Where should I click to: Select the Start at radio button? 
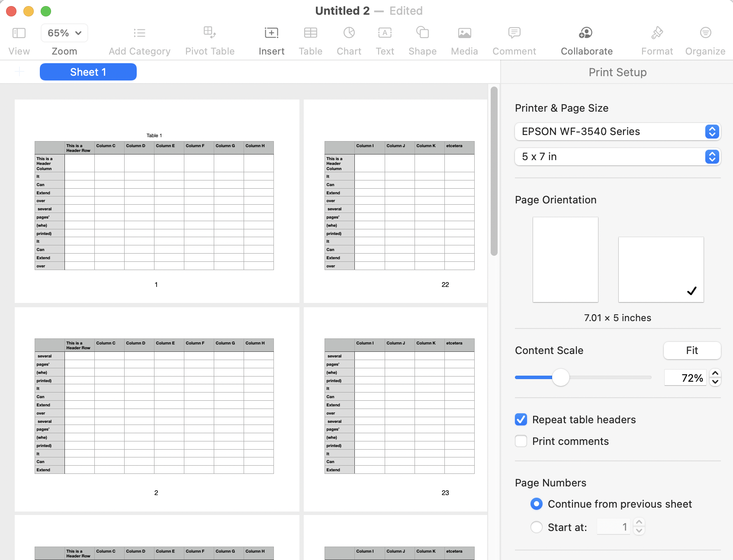(537, 527)
